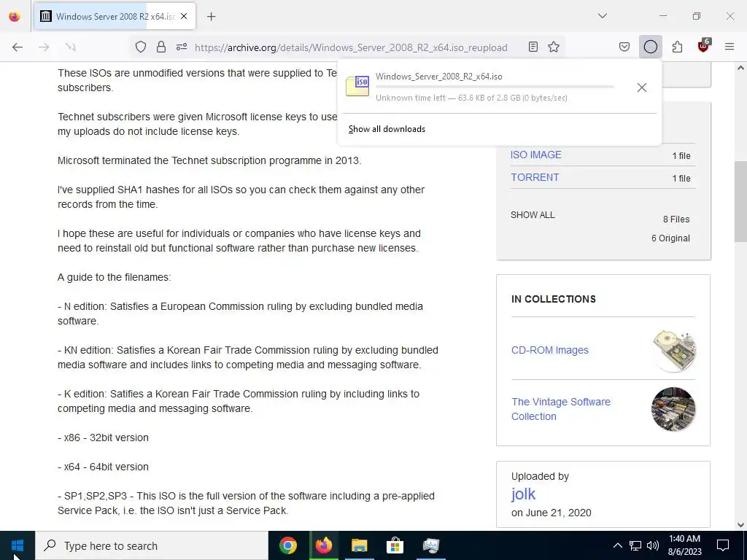747x560 pixels.
Task: Click 'on June 21, 2020' upload date
Action: click(x=551, y=513)
